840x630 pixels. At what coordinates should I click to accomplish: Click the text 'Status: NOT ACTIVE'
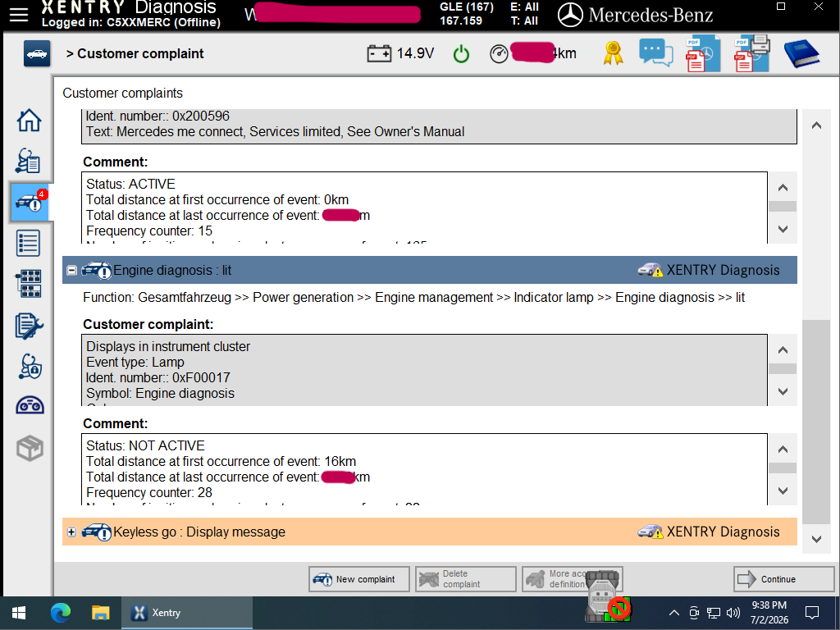(145, 445)
